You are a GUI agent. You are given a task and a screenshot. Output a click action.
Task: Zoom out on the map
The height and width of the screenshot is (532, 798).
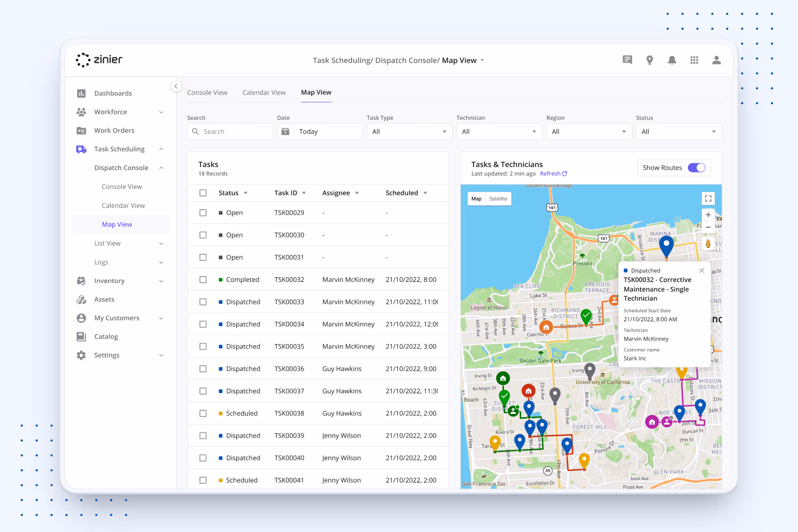coord(708,227)
